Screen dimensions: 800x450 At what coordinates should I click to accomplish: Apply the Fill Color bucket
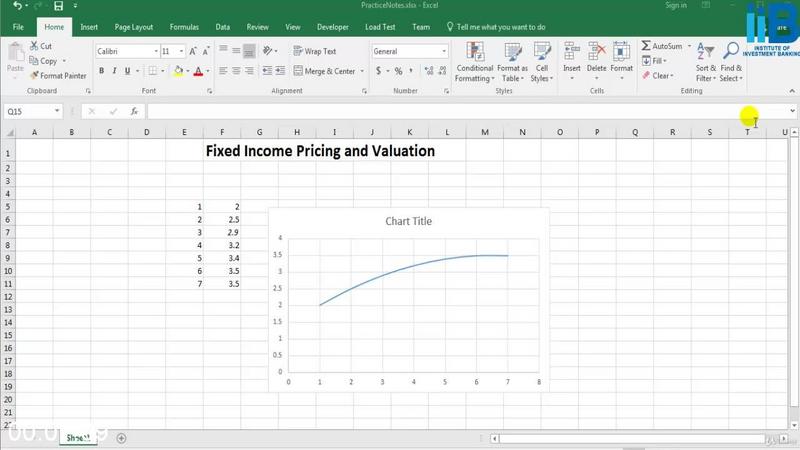178,71
